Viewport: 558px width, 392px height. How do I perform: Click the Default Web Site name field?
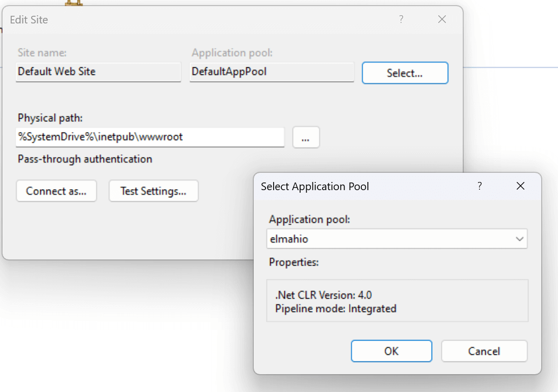point(98,72)
